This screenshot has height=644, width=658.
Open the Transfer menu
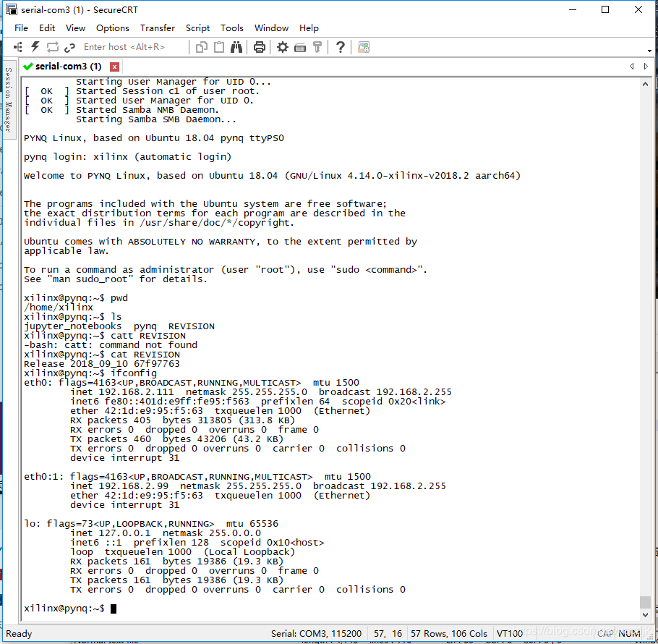[x=158, y=27]
